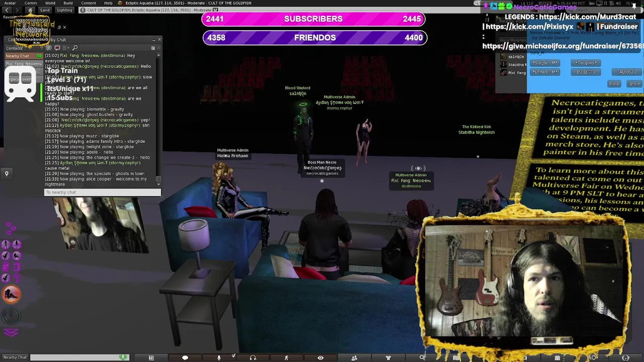Image resolution: width=644 pixels, height=362 pixels.
Task: Go back with the navigation back arrow
Action: [6, 10]
